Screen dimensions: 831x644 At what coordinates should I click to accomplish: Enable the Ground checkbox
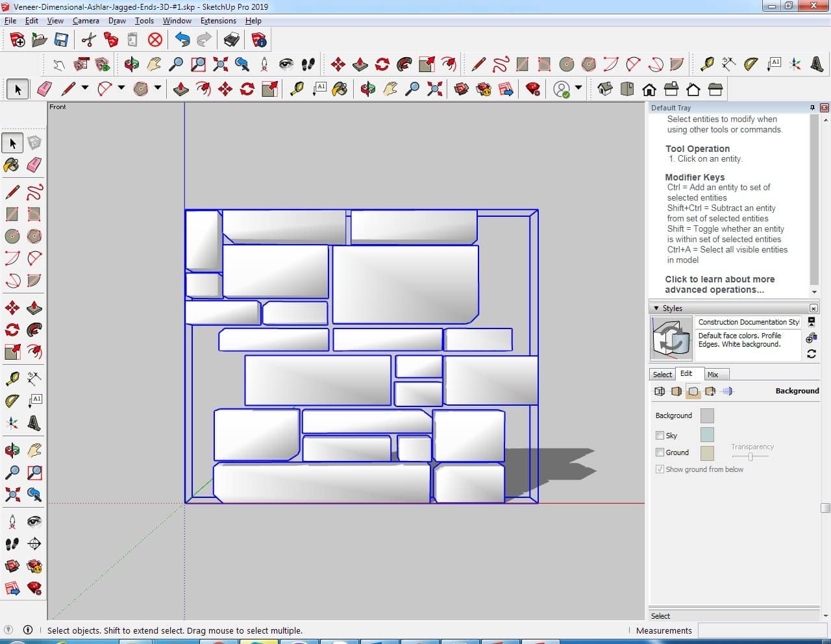(x=660, y=452)
